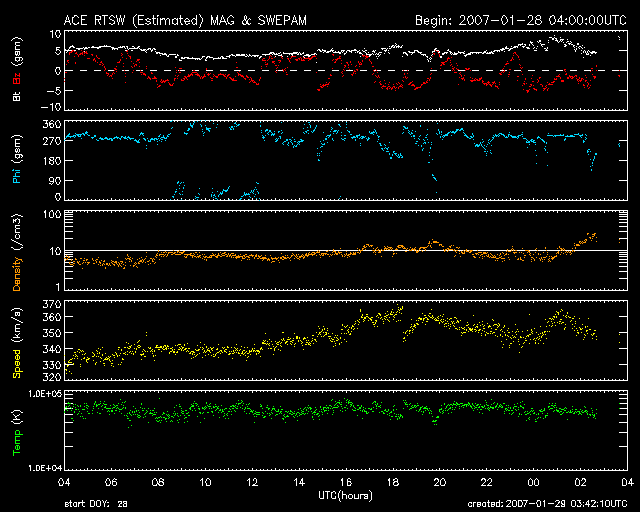The width and height of the screenshot is (640, 512).
Task: Click the '-10' tick on Bt Bz axis
Action: point(51,107)
